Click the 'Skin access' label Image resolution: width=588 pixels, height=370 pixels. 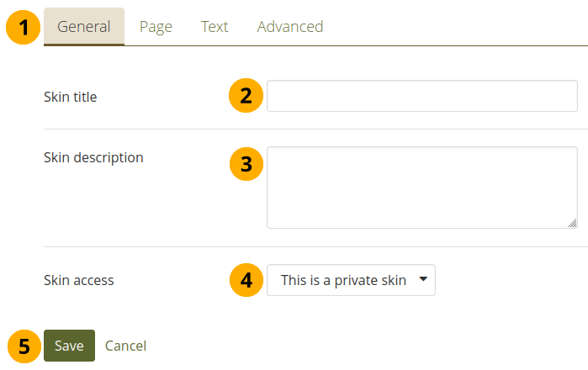[78, 280]
